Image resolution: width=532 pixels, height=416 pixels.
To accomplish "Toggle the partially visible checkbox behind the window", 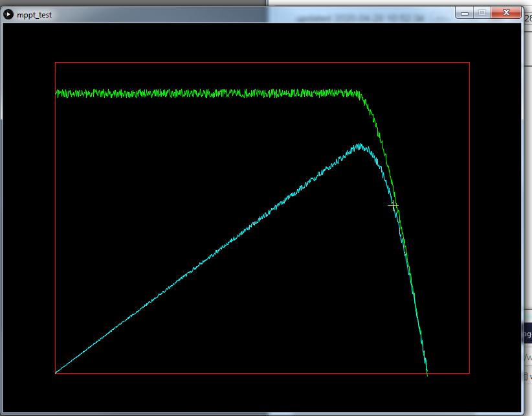I will 526,376.
